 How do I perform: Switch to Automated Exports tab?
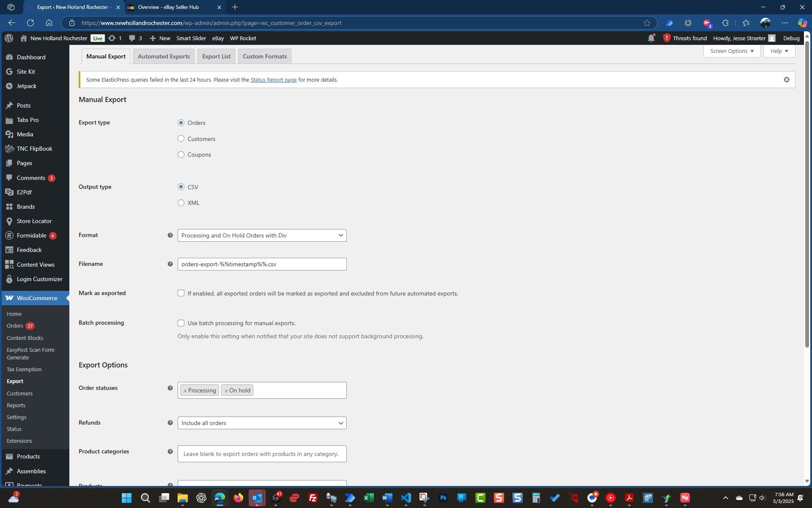coord(164,56)
